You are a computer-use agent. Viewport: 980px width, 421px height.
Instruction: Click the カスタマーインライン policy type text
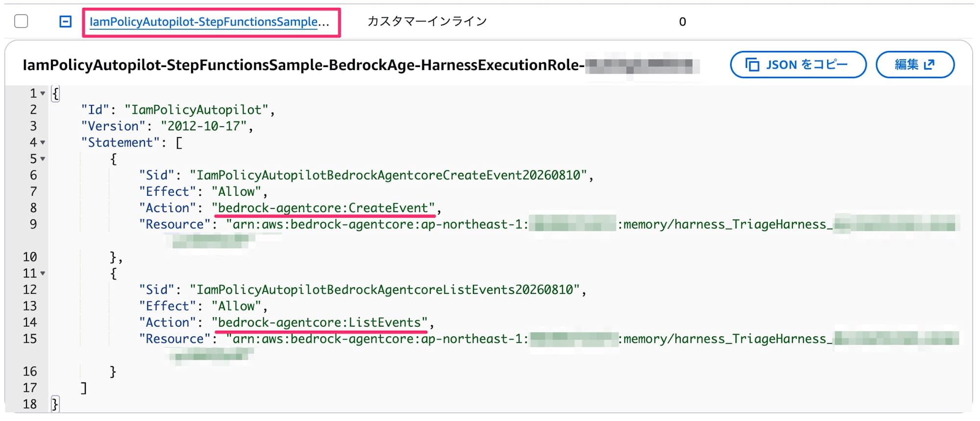[x=427, y=22]
